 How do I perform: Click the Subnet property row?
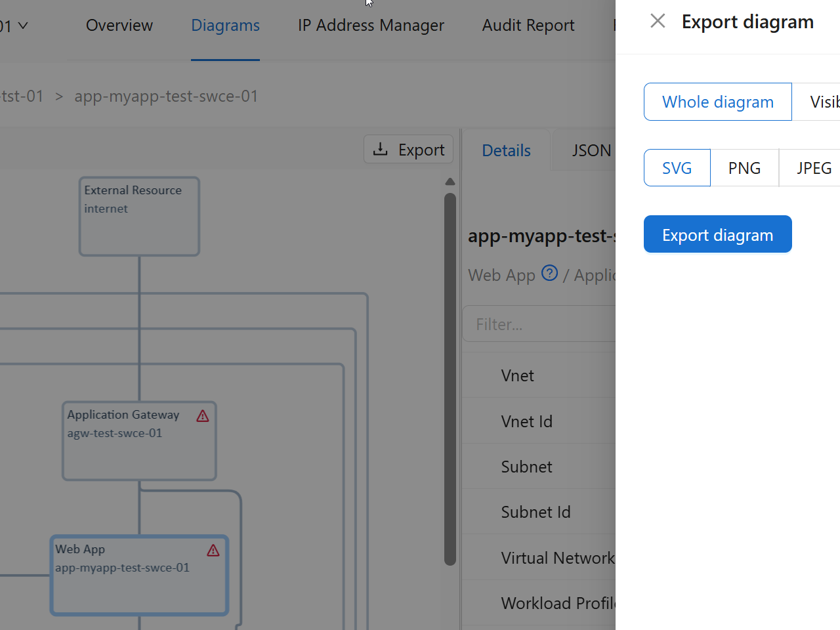(x=539, y=467)
